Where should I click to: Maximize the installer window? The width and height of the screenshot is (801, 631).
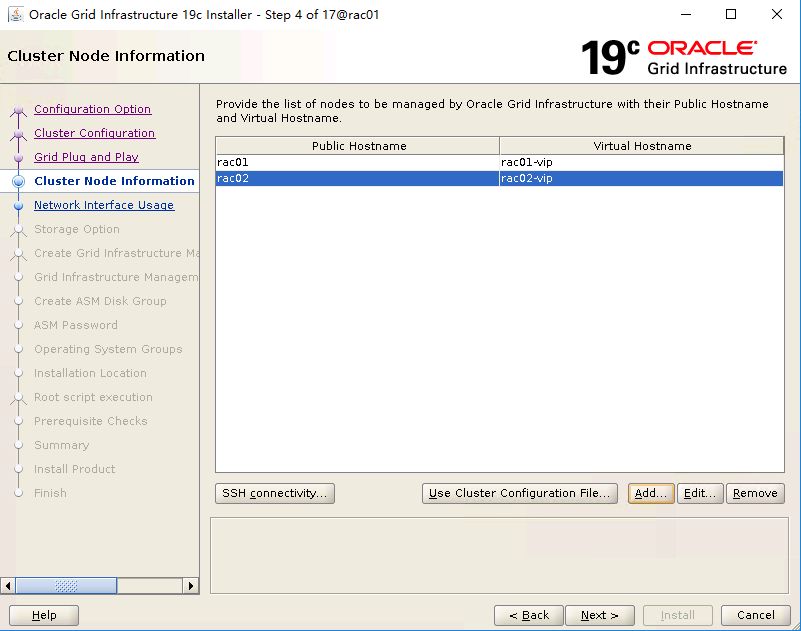tap(731, 14)
